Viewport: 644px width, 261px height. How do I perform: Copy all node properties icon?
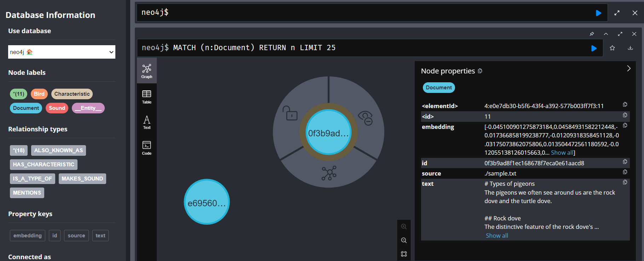coord(480,71)
